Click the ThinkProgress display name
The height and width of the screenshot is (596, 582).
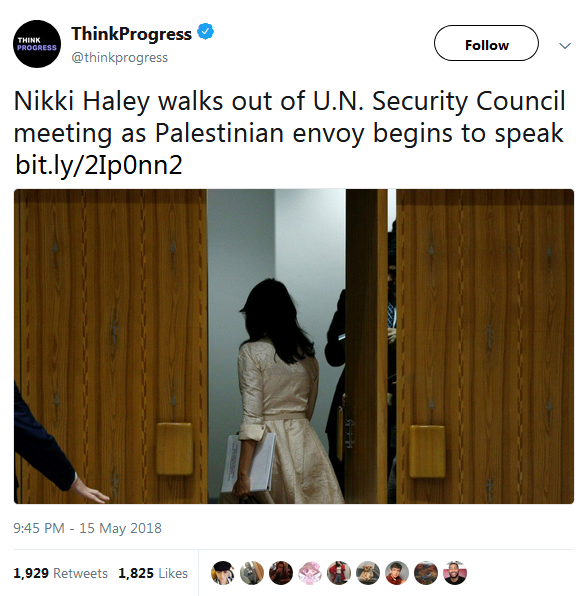point(132,34)
